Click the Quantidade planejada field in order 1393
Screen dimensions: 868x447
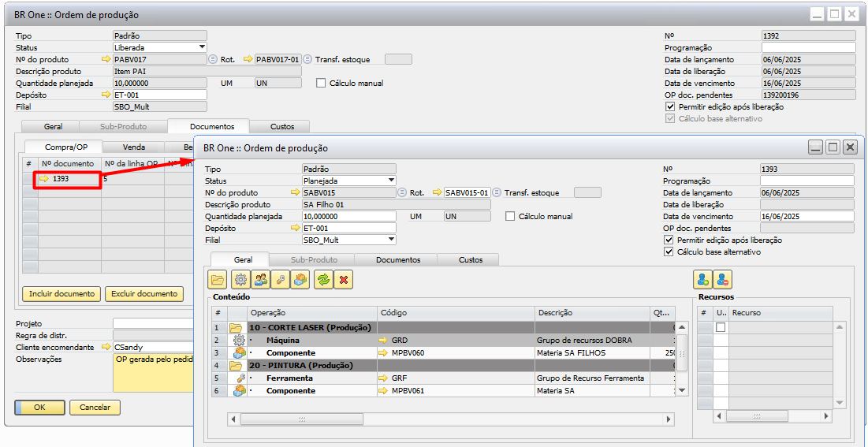pos(348,217)
